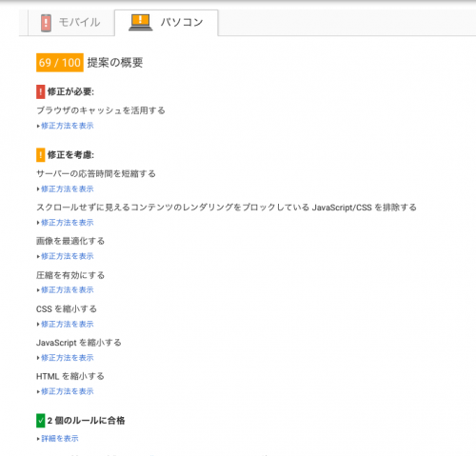
Task: Click the red 修正が必要 exclamation icon
Action: click(40, 91)
